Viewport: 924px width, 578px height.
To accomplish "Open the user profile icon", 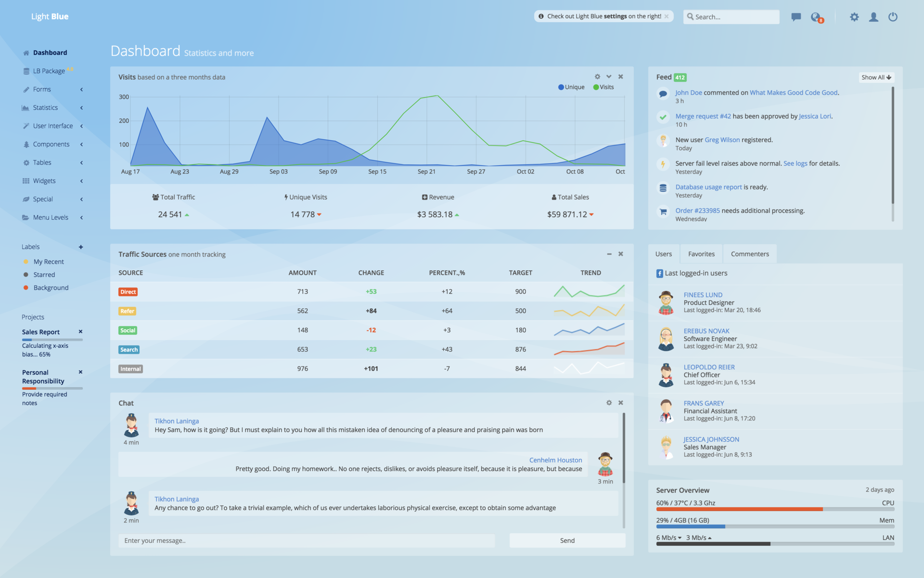I will (873, 17).
